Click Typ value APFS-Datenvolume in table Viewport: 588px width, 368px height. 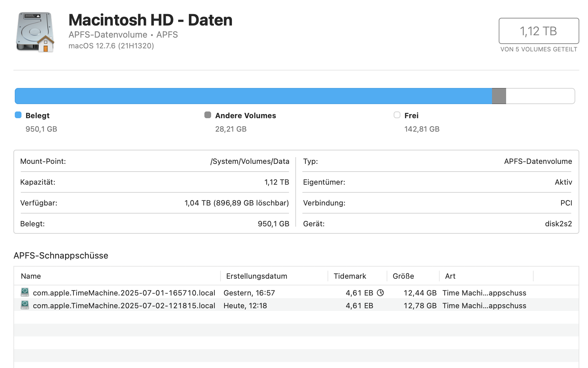(538, 161)
